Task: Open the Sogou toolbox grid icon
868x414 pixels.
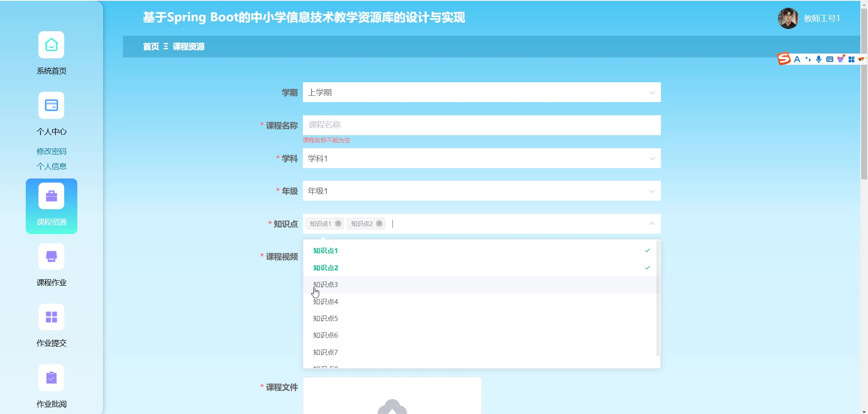Action: point(851,59)
